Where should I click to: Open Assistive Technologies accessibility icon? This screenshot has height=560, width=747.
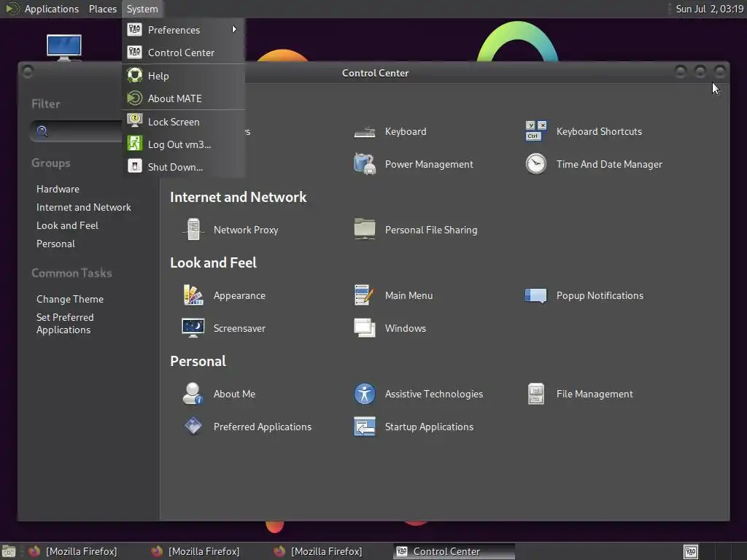tap(365, 394)
